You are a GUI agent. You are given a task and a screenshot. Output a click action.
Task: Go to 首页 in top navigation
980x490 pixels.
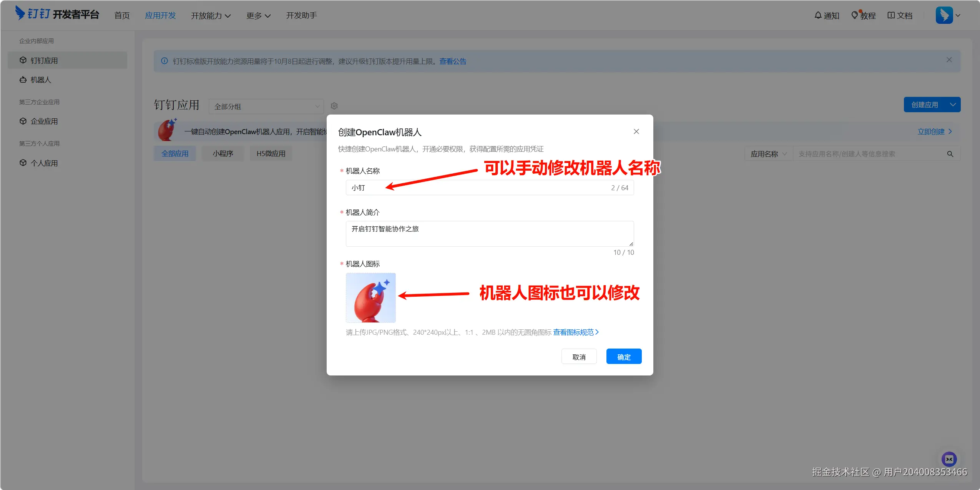tap(122, 15)
